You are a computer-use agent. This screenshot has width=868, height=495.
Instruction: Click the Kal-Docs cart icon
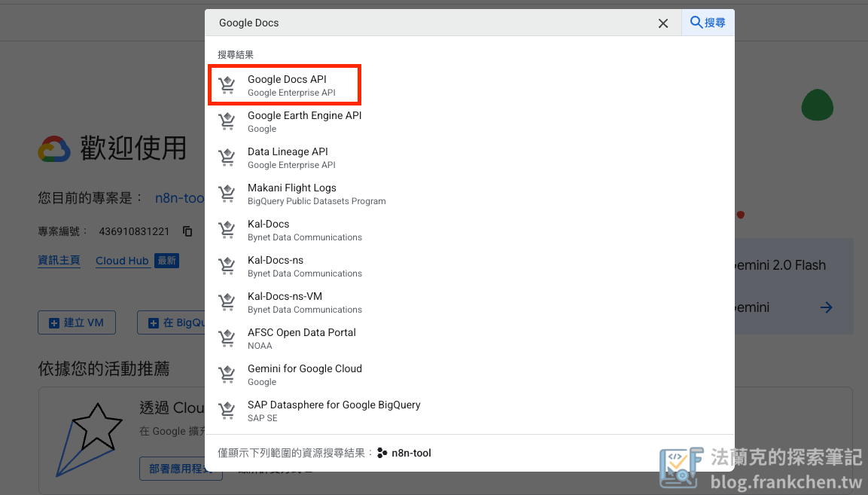point(227,230)
